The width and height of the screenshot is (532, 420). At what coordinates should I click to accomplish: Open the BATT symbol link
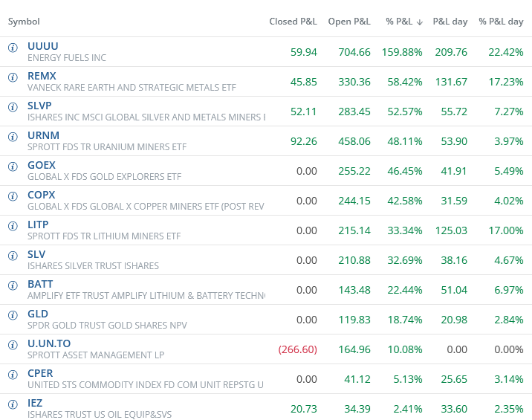pos(40,284)
